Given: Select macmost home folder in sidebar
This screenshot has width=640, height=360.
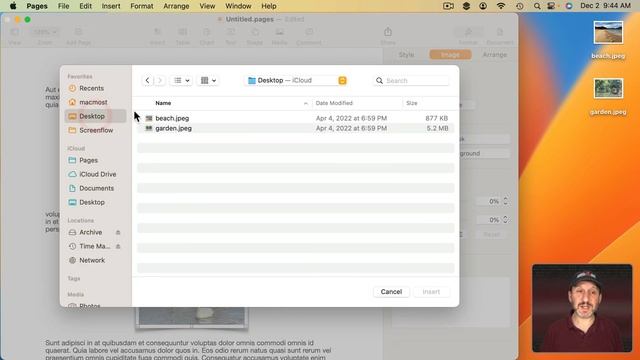Looking at the screenshot, I should 93,102.
